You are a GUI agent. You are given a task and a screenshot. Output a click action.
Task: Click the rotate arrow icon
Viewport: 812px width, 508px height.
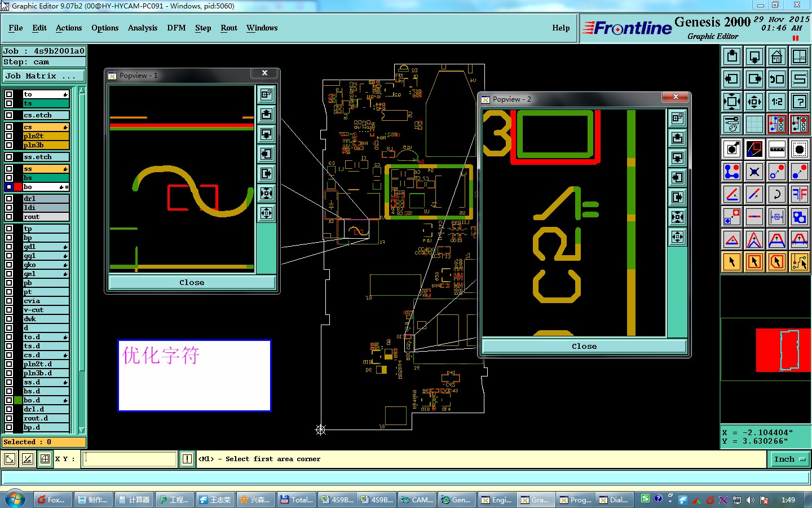pyautogui.click(x=777, y=194)
